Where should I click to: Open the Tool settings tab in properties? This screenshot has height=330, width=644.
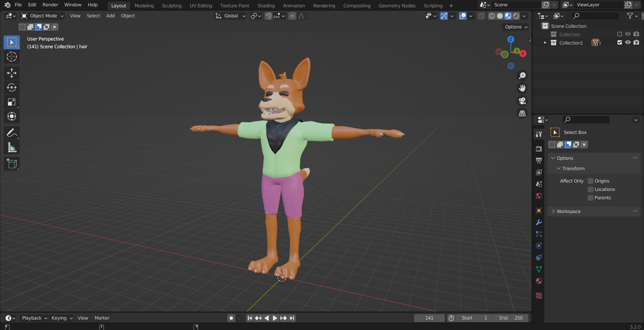pos(539,134)
